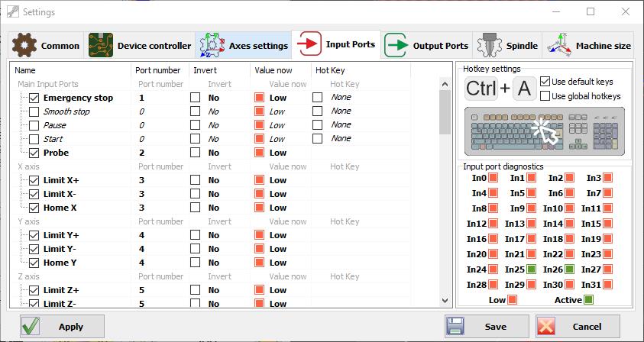
Task: Toggle Home Y enable checkbox
Action: [x=34, y=263]
